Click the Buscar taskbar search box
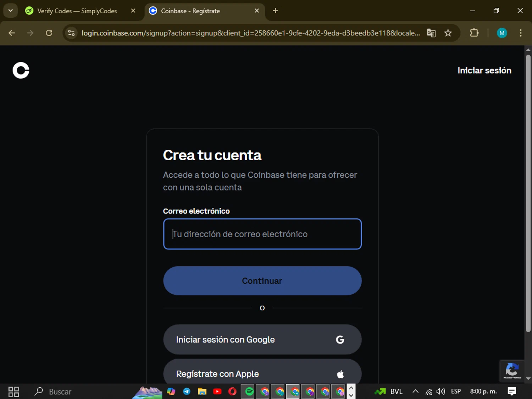Viewport: 532px width, 399px height. pyautogui.click(x=60, y=392)
